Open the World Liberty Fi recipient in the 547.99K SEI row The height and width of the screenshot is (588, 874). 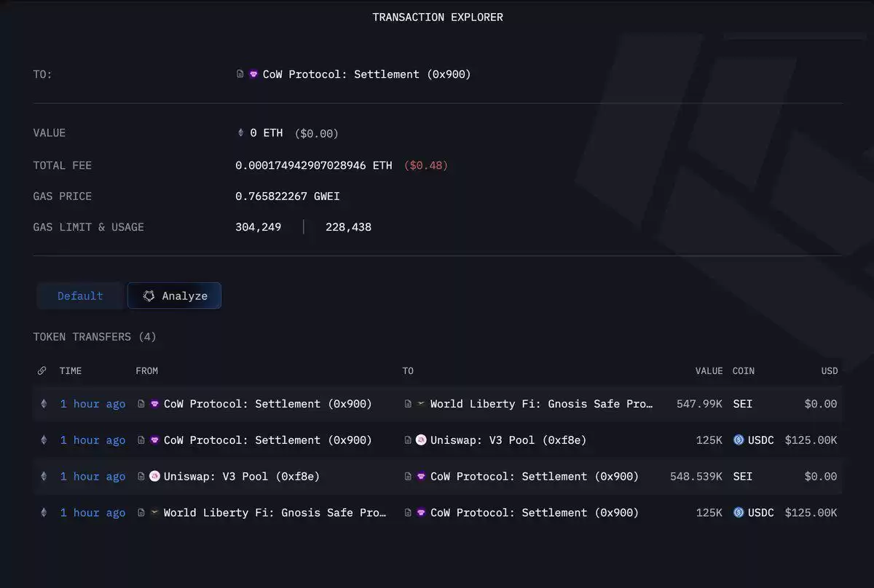tap(542, 404)
